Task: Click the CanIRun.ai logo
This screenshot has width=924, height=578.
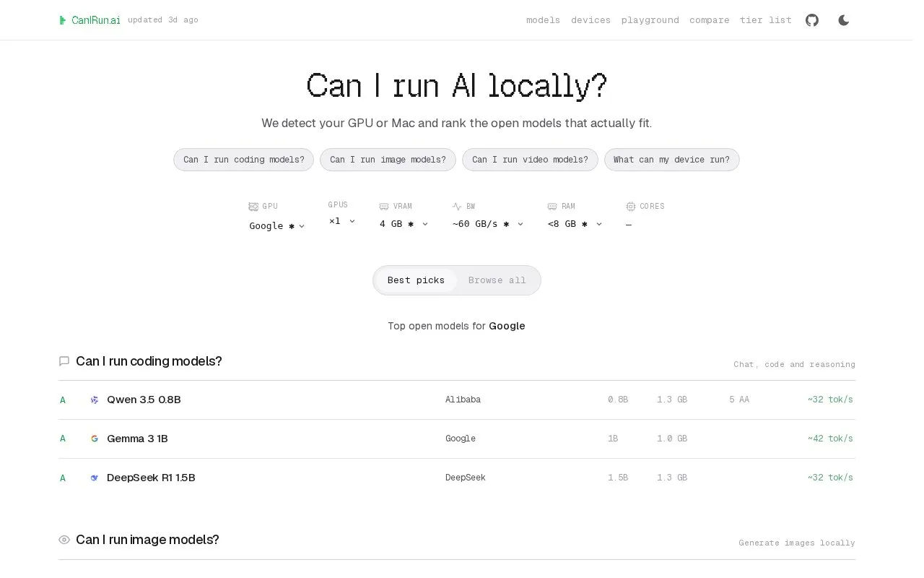Action: 90,20
